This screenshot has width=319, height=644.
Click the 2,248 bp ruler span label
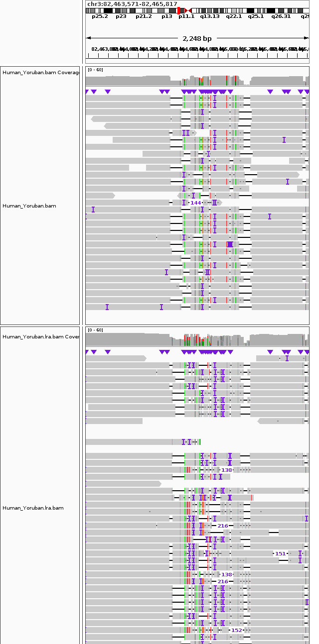pyautogui.click(x=197, y=38)
